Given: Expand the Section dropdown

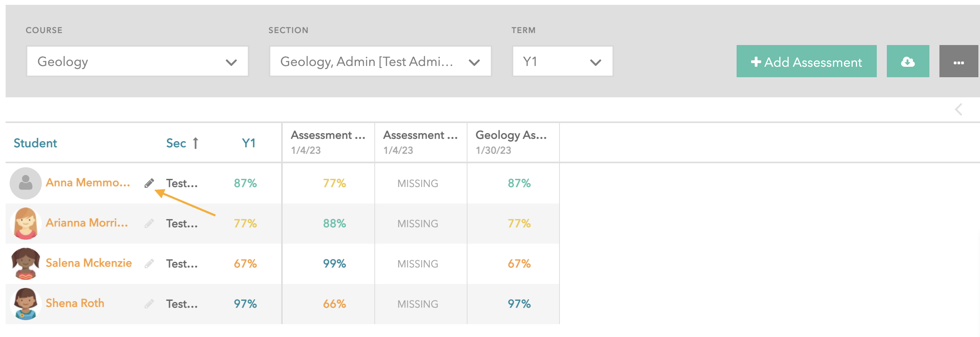Looking at the screenshot, I should point(380,62).
